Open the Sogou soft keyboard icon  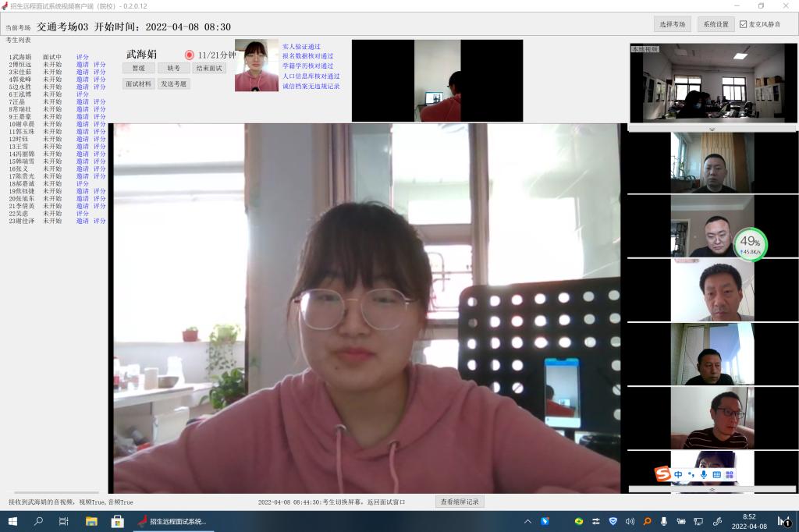pyautogui.click(x=716, y=474)
